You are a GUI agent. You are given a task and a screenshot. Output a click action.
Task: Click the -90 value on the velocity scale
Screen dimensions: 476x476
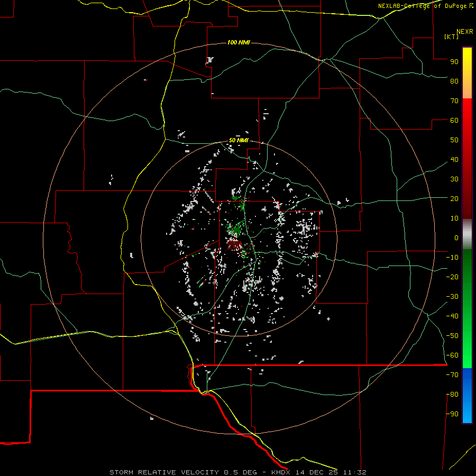(452, 414)
